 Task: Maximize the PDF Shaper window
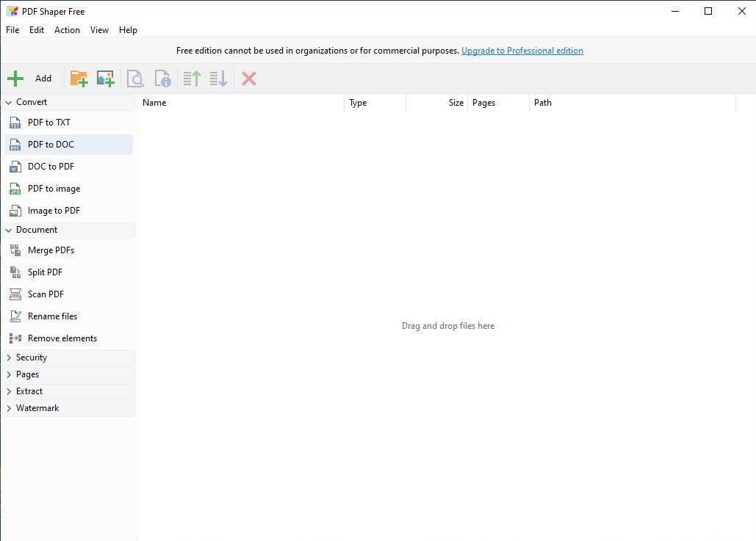coord(708,11)
